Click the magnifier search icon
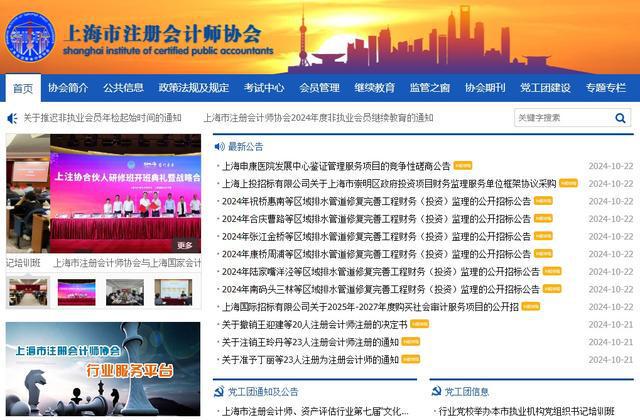This screenshot has height=420, width=640. click(620, 118)
